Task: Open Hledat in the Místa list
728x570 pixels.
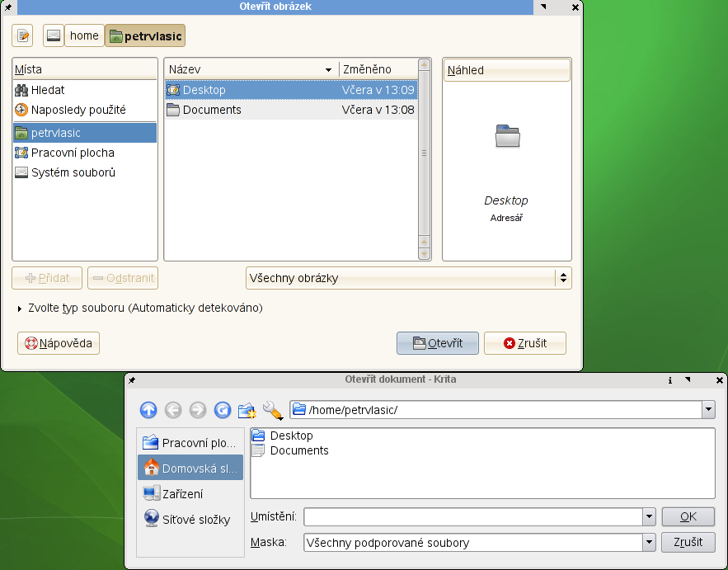Action: click(85, 90)
